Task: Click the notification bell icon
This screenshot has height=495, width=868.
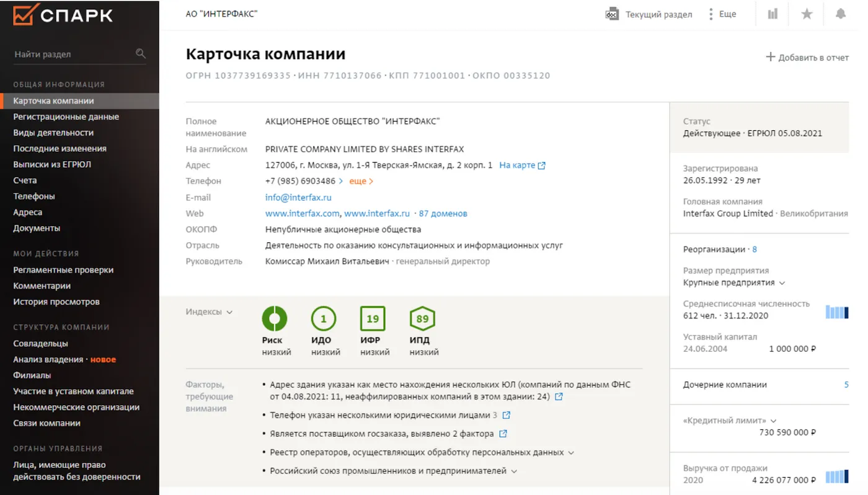Action: pyautogui.click(x=841, y=14)
